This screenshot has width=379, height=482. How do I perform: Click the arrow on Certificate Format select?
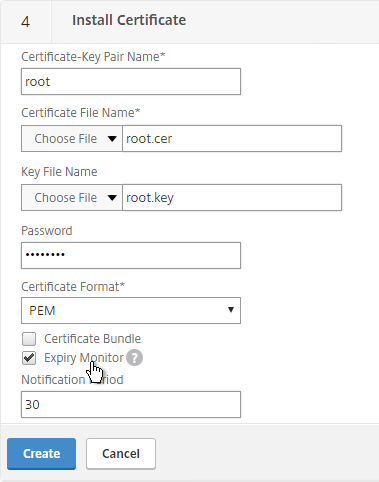click(x=231, y=310)
